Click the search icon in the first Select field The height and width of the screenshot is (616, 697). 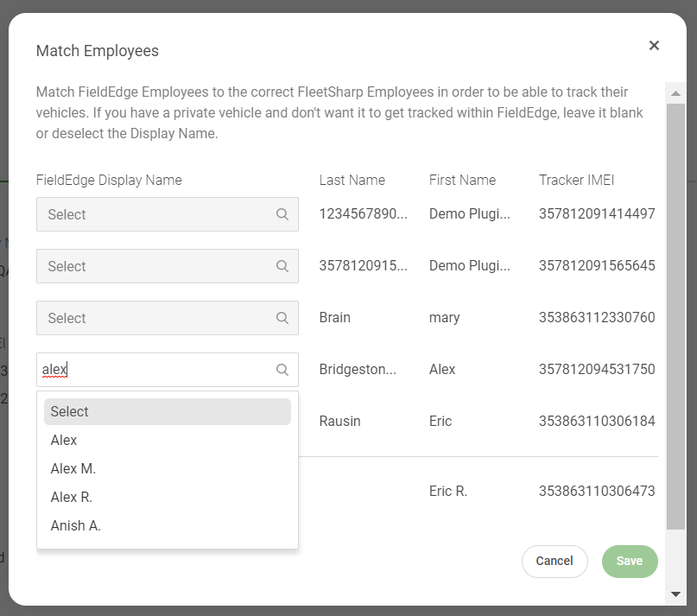coord(282,213)
